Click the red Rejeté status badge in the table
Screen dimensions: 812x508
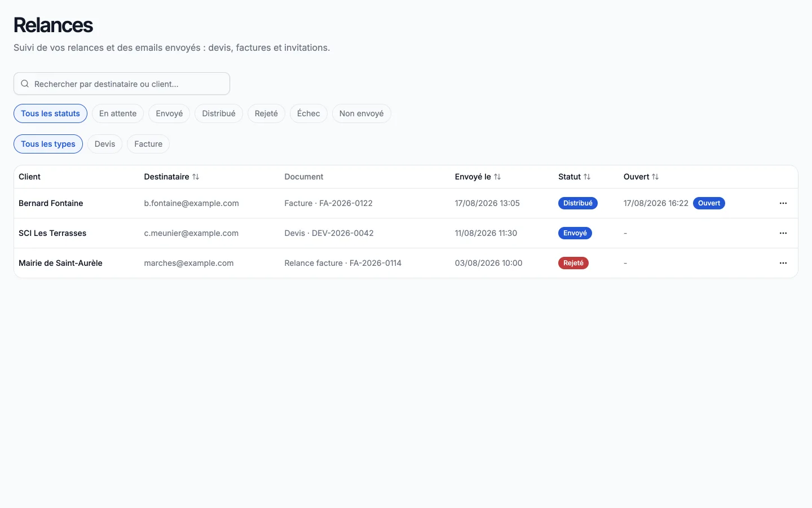pos(573,263)
